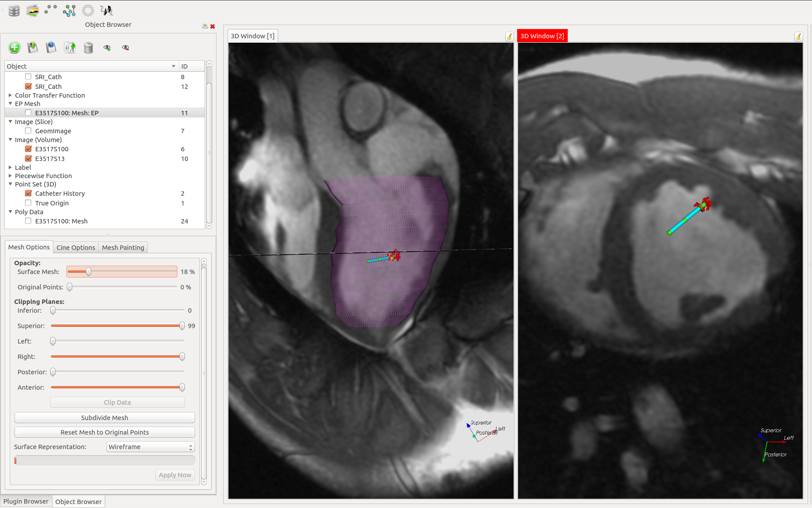Screen dimensions: 812x508
Task: Collapse the Poly Data tree node
Action: 10,212
